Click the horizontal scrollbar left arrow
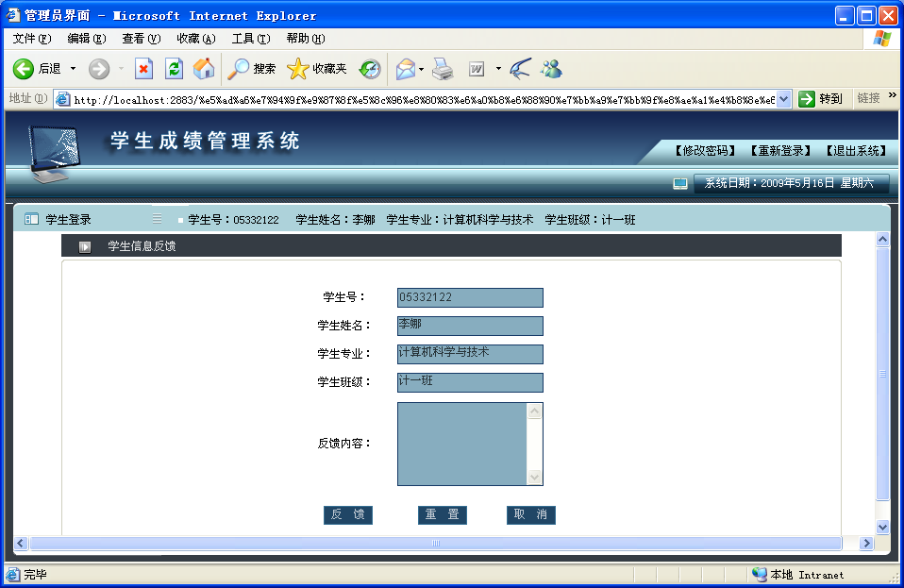The height and width of the screenshot is (588, 904). click(x=21, y=543)
